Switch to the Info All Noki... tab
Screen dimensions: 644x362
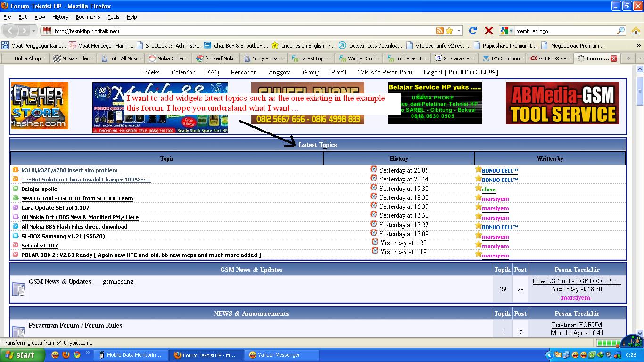point(121,58)
